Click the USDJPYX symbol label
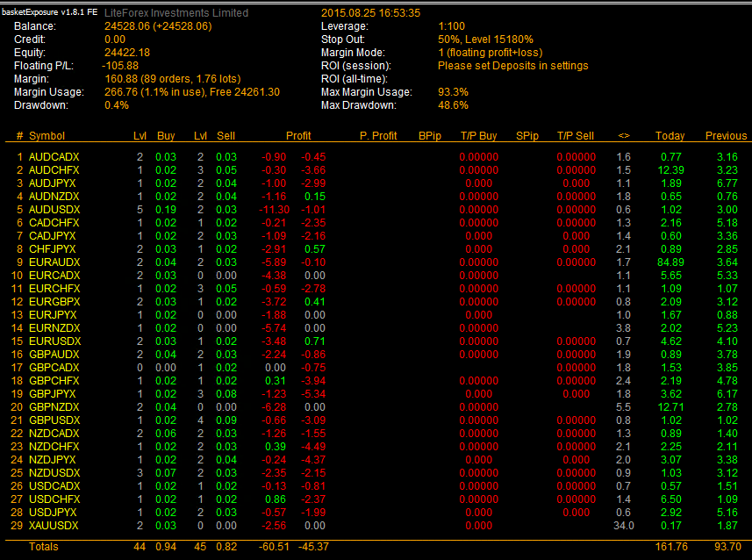Image resolution: width=752 pixels, height=560 pixels. [x=53, y=513]
